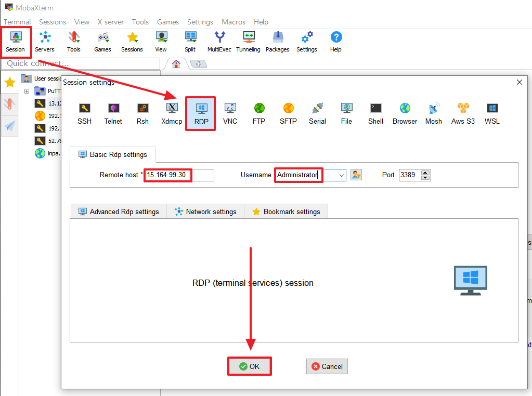The image size is (532, 396).
Task: Start MultiExec mode from the toolbar
Action: pos(219,42)
